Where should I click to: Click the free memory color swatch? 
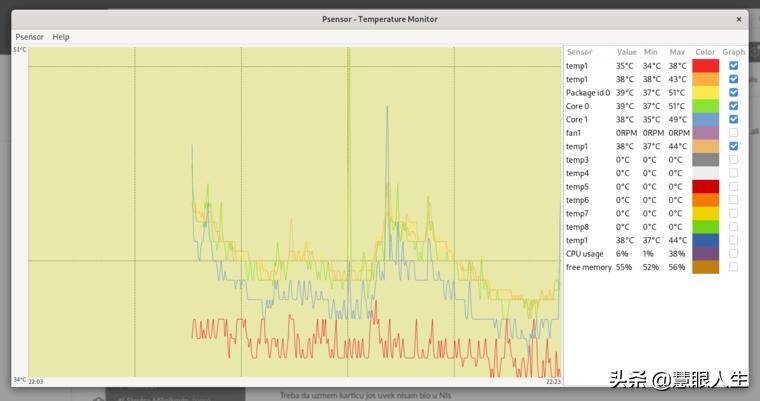705,267
